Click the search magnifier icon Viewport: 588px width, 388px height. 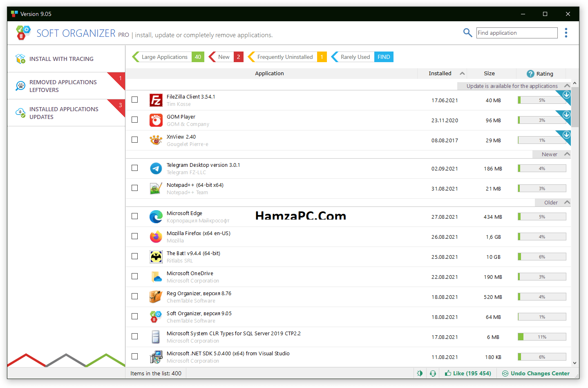[467, 32]
